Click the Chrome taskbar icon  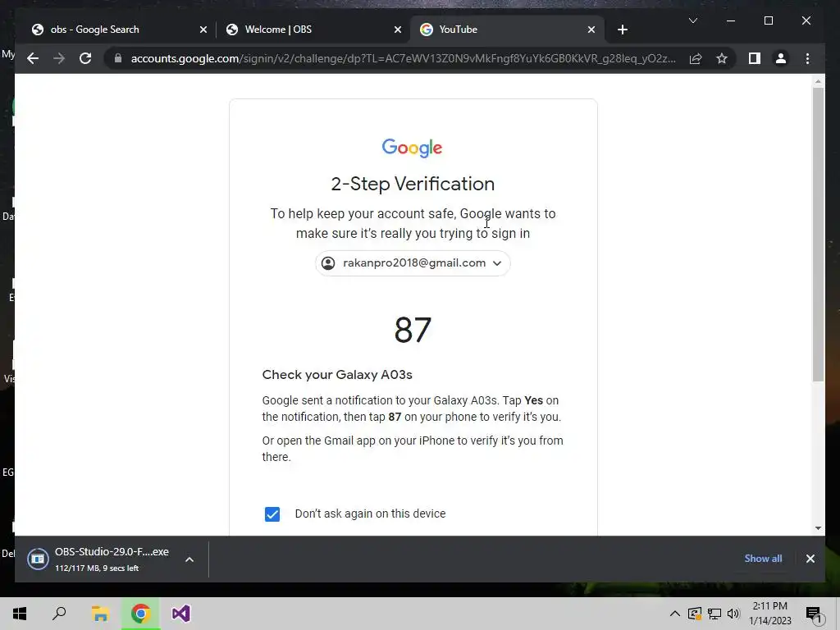140,614
